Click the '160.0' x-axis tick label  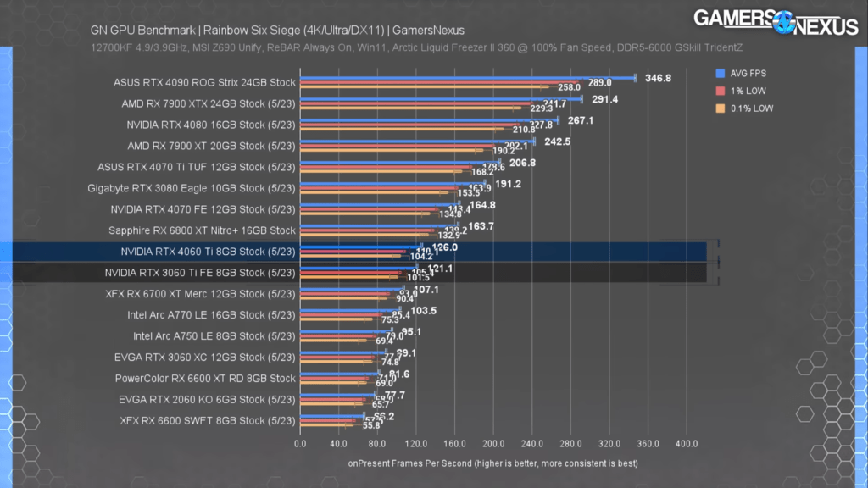(x=454, y=444)
